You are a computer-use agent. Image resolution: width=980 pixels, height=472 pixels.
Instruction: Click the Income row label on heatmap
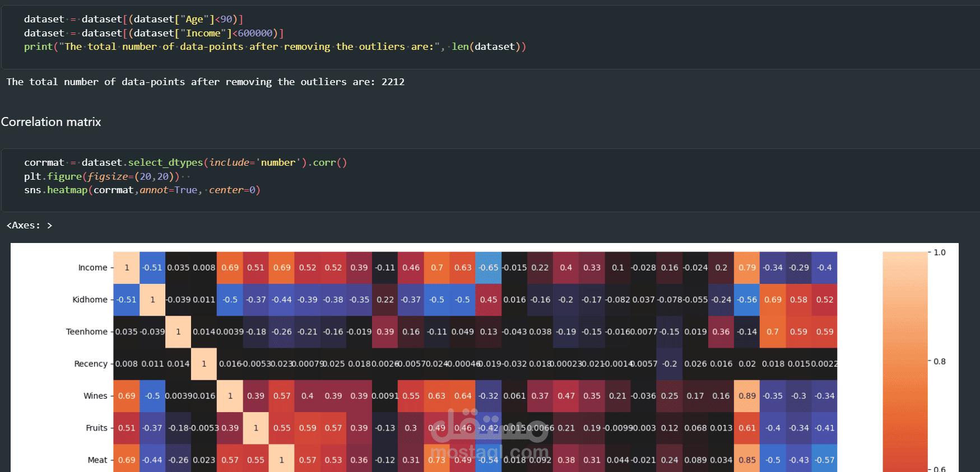tap(92, 268)
